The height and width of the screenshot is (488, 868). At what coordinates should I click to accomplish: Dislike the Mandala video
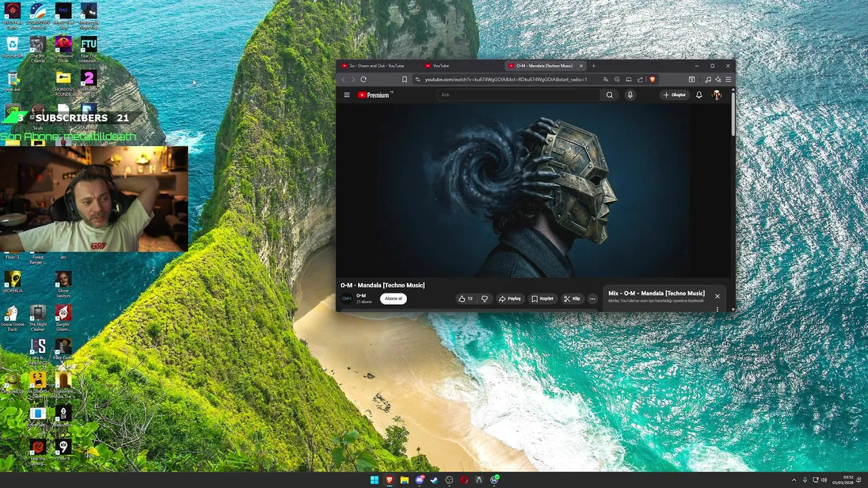click(484, 298)
